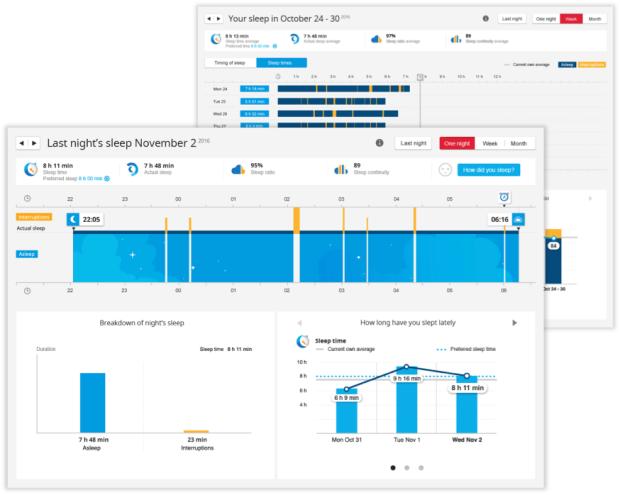Click Last night button in front window
This screenshot has width=620, height=495.
pos(413,143)
